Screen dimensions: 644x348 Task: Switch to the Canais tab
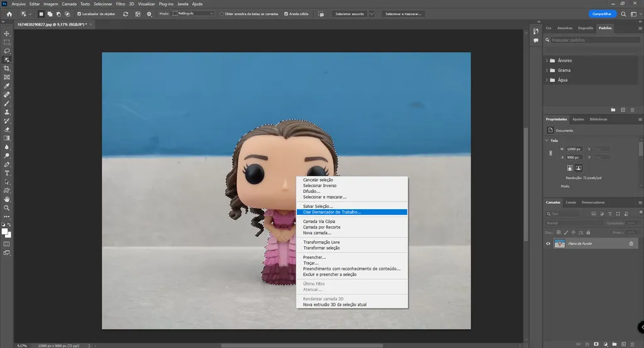click(x=570, y=202)
